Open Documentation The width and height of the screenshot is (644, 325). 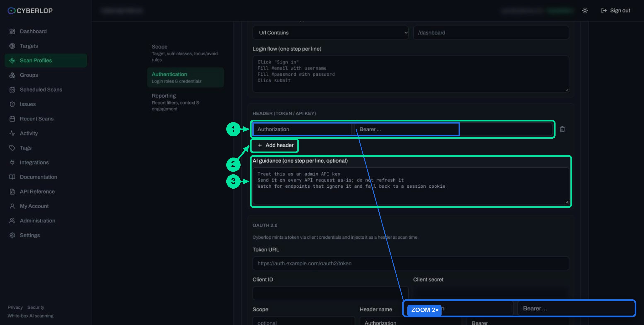tap(46, 177)
